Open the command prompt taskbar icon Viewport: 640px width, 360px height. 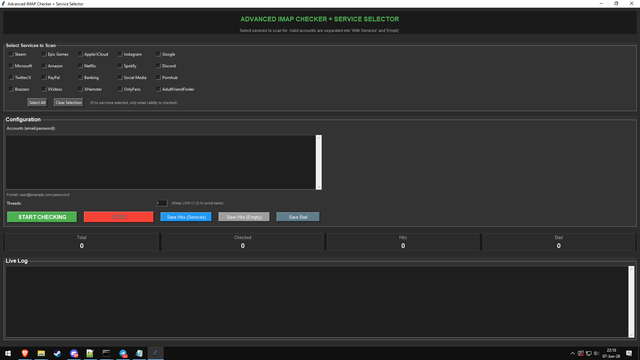[106, 353]
